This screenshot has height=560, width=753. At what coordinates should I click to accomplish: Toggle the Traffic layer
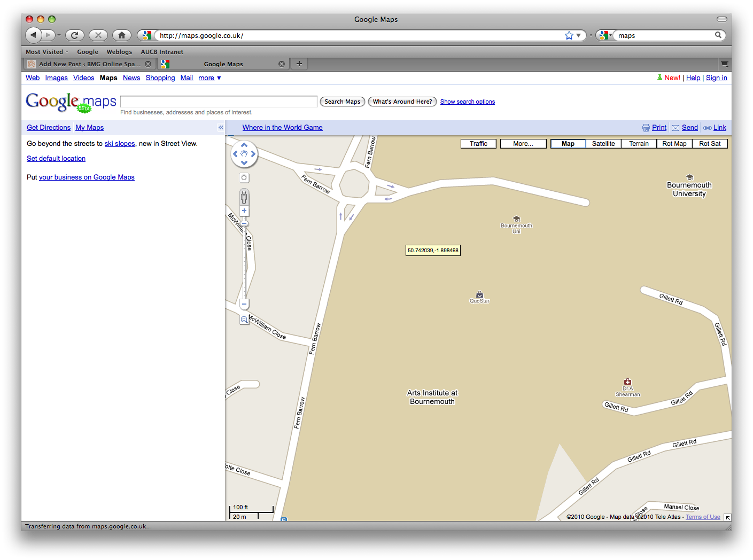pos(478,144)
